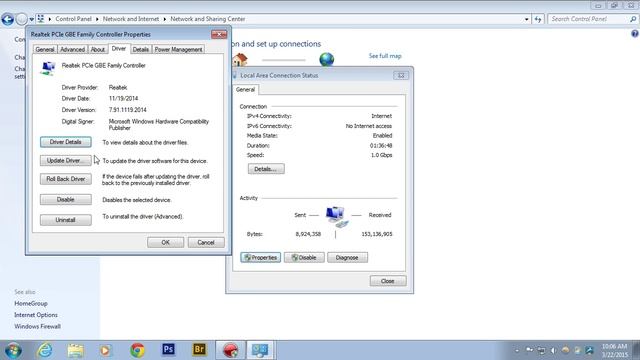This screenshot has height=360, width=640.
Task: Show hidden system tray icons
Action: tap(517, 351)
